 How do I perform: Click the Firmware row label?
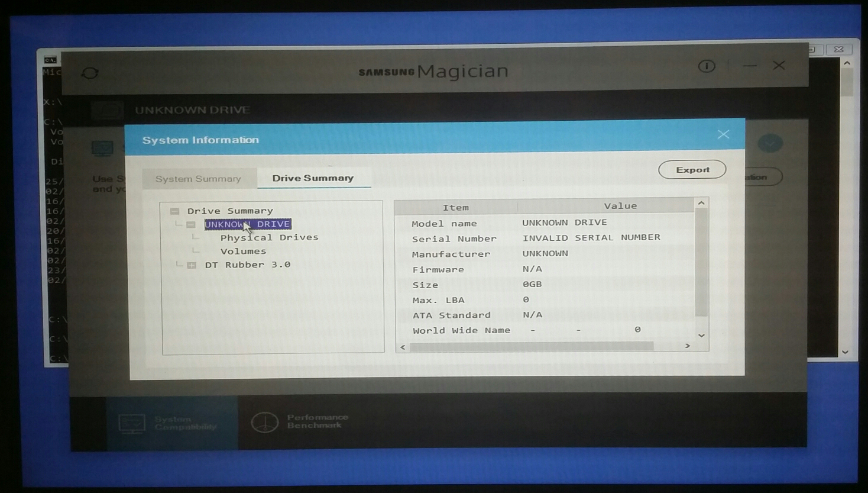click(438, 270)
